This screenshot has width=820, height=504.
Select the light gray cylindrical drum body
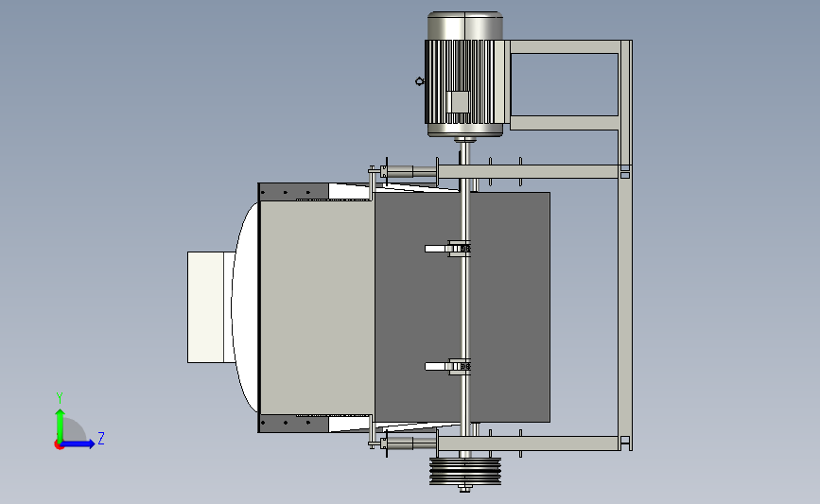pyautogui.click(x=317, y=307)
